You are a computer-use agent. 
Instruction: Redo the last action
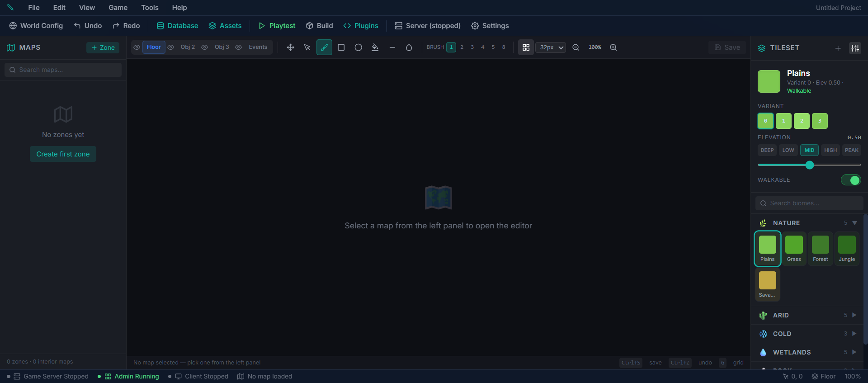[x=126, y=26]
